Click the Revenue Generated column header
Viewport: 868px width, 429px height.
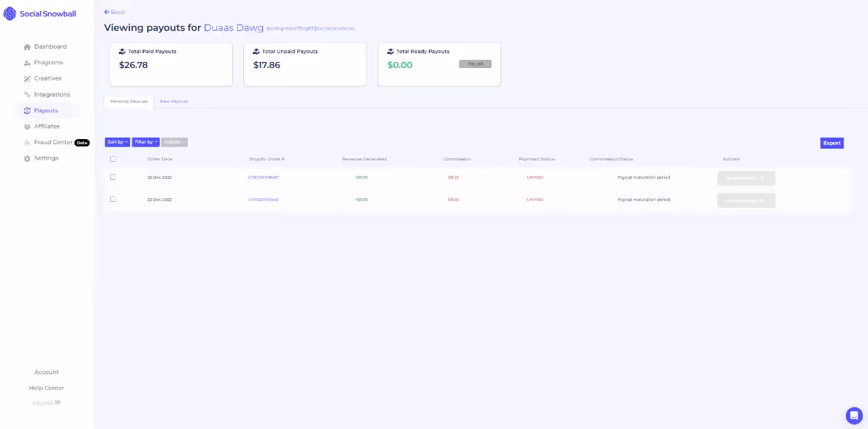click(x=365, y=159)
